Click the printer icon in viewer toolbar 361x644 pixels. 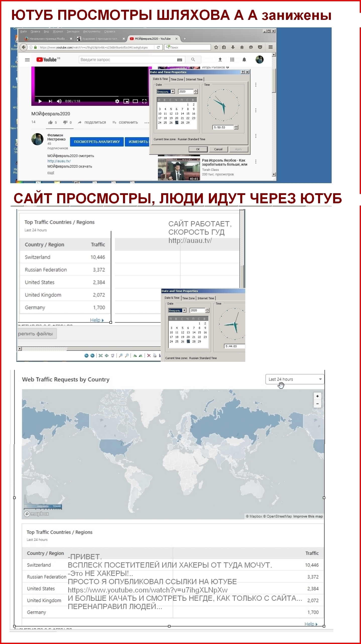point(155,356)
